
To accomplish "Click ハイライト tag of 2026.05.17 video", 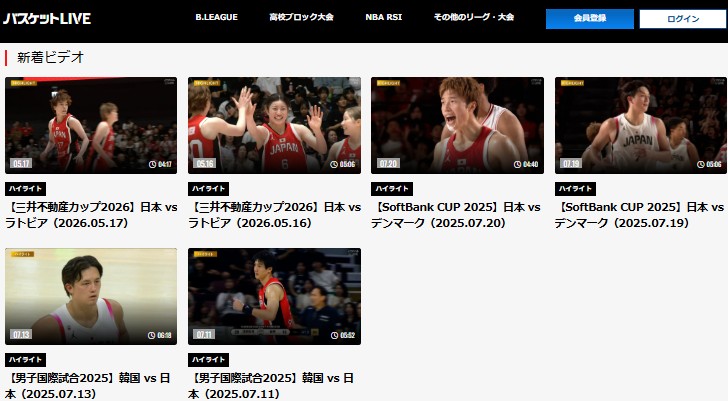I will pyautogui.click(x=26, y=188).
